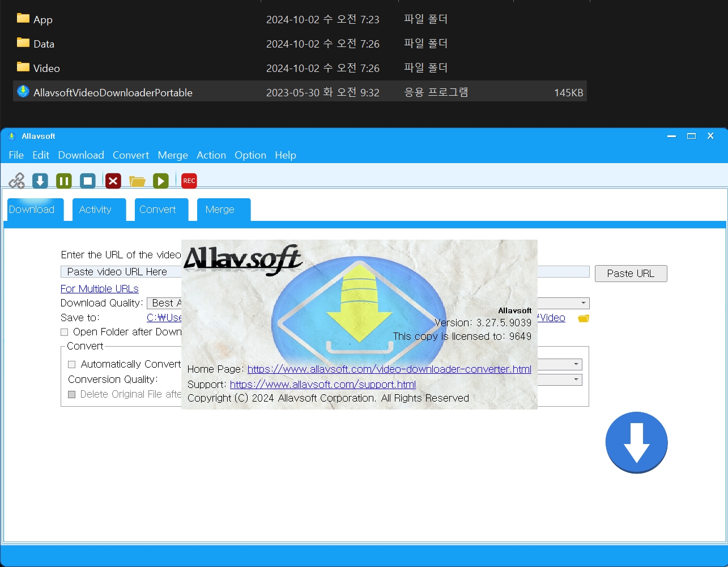Select Video folder icon in file explorer
This screenshot has width=728, height=567.
point(23,67)
